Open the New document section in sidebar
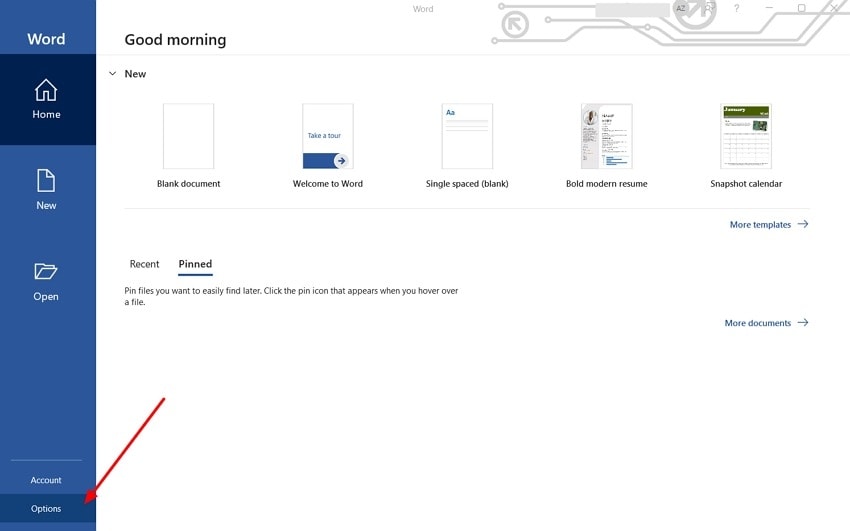 [47, 190]
